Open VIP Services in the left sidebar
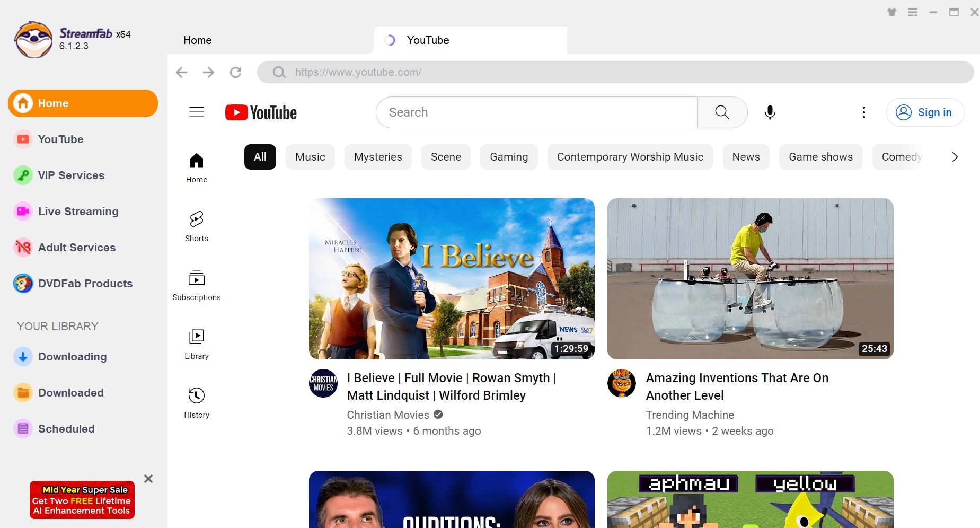980x528 pixels. click(71, 175)
